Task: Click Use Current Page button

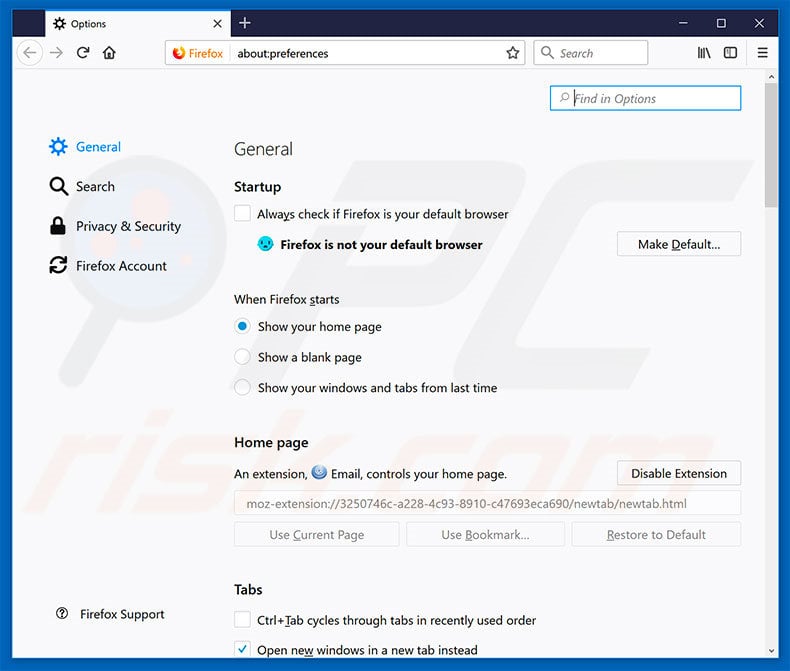Action: 316,534
